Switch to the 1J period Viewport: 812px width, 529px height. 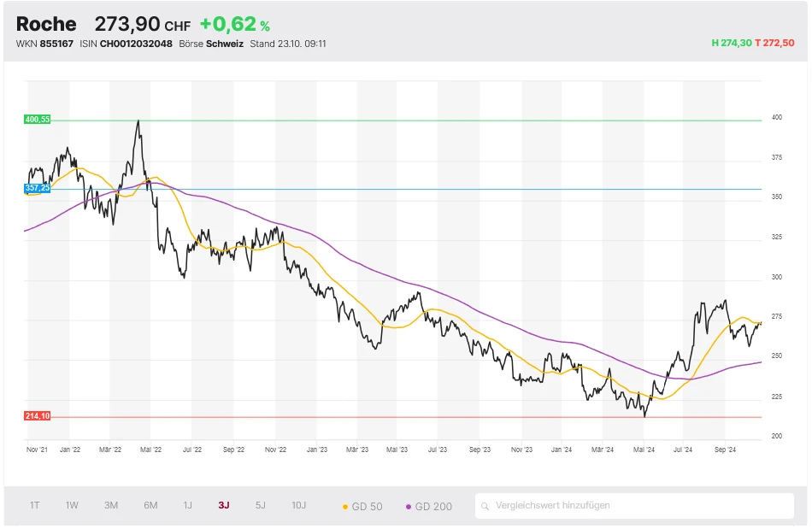point(187,506)
